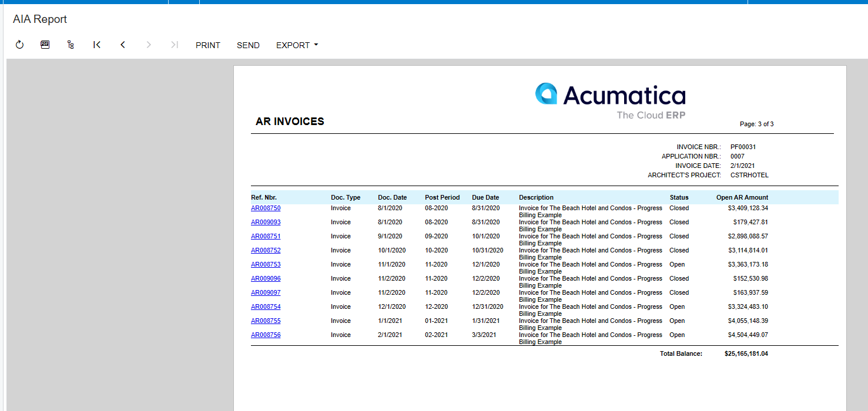The image size is (868, 411).
Task: Click the Due Date column header
Action: click(x=485, y=197)
